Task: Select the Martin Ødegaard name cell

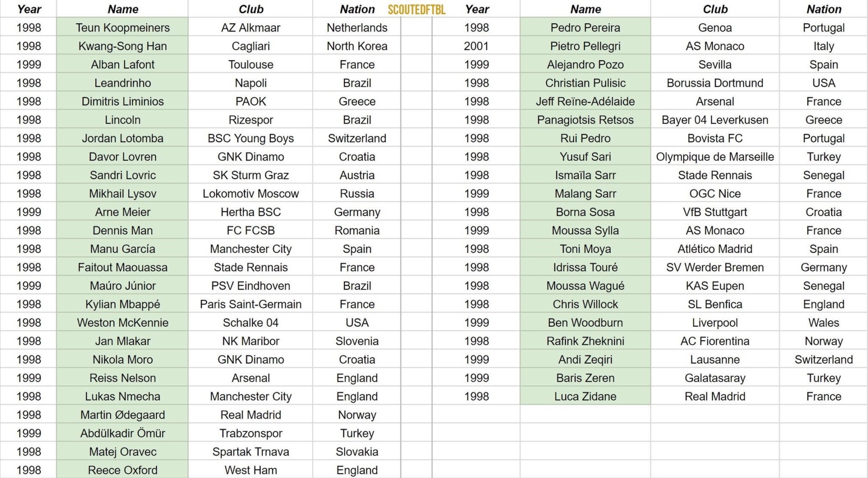Action: [122, 415]
